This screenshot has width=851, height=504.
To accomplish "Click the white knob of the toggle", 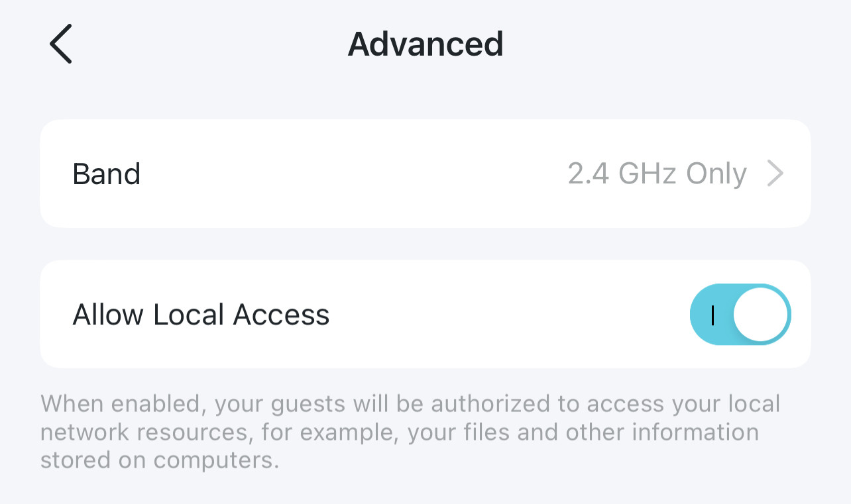I will [761, 315].
